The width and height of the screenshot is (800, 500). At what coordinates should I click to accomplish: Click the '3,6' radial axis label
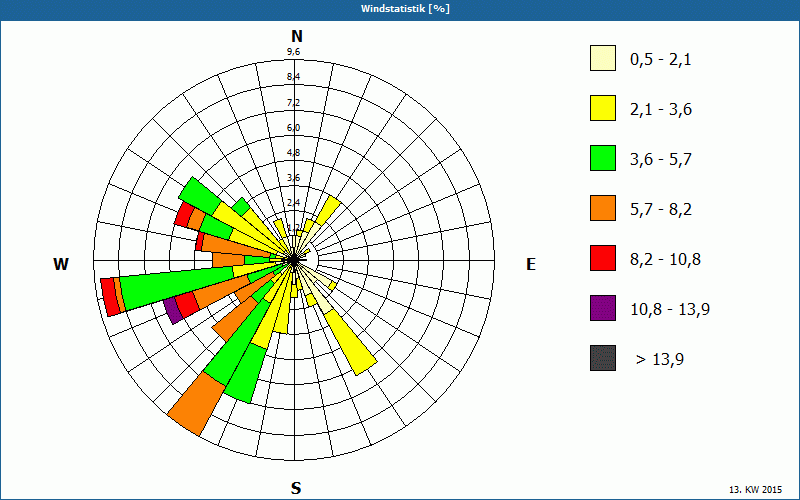click(x=293, y=178)
